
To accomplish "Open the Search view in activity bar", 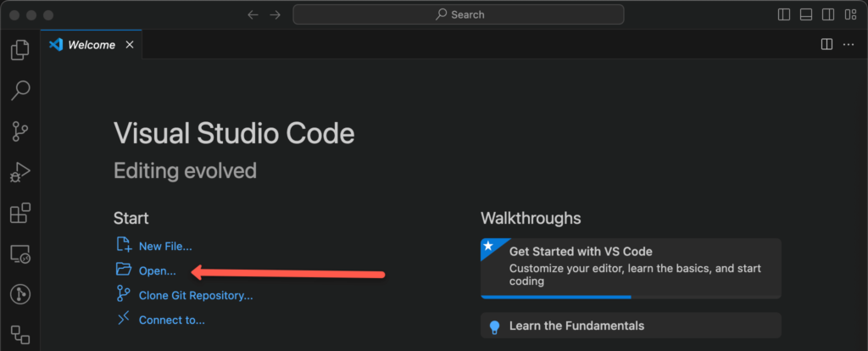I will 20,90.
